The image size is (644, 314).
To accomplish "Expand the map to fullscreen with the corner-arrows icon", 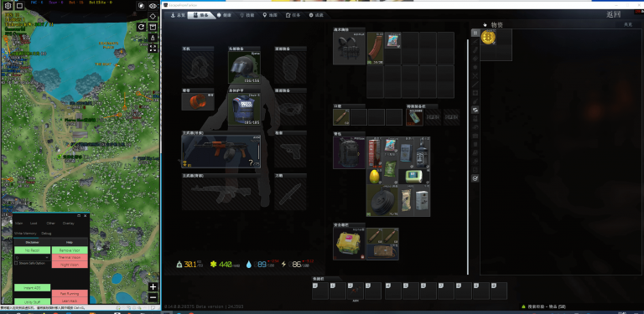I will (153, 49).
